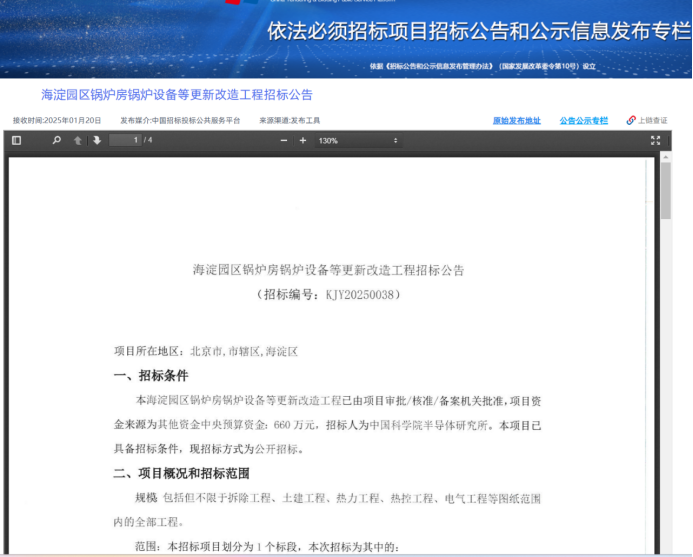The width and height of the screenshot is (693, 557).
Task: Open the find-in-document search tool
Action: [x=57, y=141]
